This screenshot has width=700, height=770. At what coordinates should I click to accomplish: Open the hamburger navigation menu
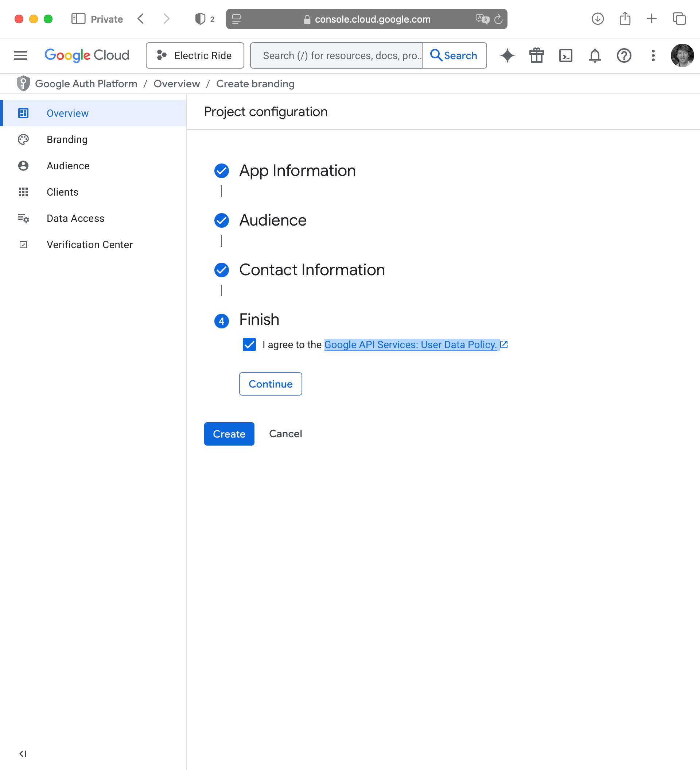coord(20,56)
